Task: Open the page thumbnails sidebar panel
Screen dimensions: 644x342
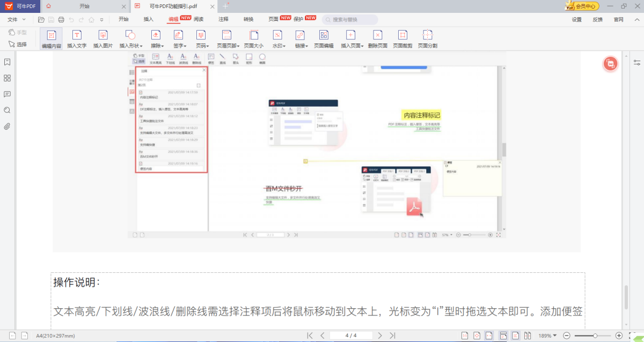Action: 8,78
